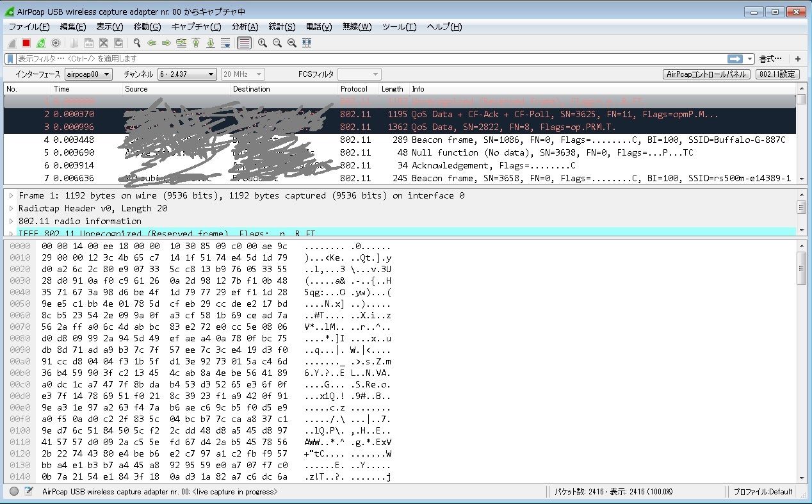Viewport: 812px width, 504px height.
Task: Open the airpcap00 interface dropdown
Action: click(88, 74)
